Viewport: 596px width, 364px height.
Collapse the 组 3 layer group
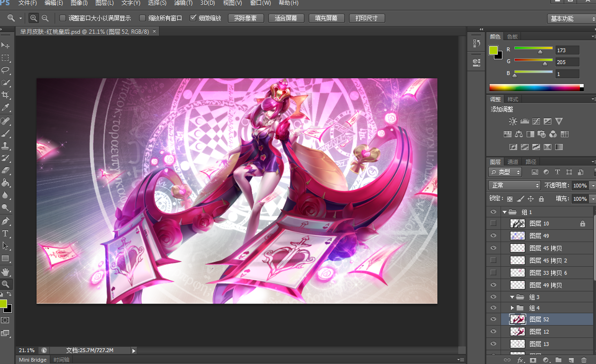click(x=512, y=297)
